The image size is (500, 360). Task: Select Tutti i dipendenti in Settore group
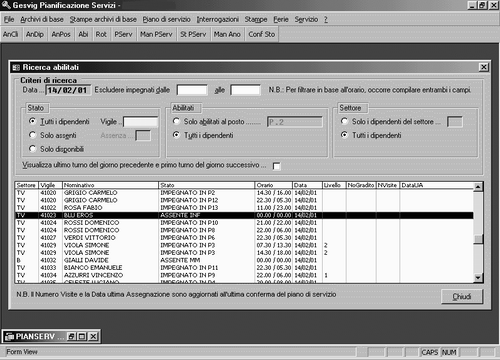pyautogui.click(x=344, y=135)
